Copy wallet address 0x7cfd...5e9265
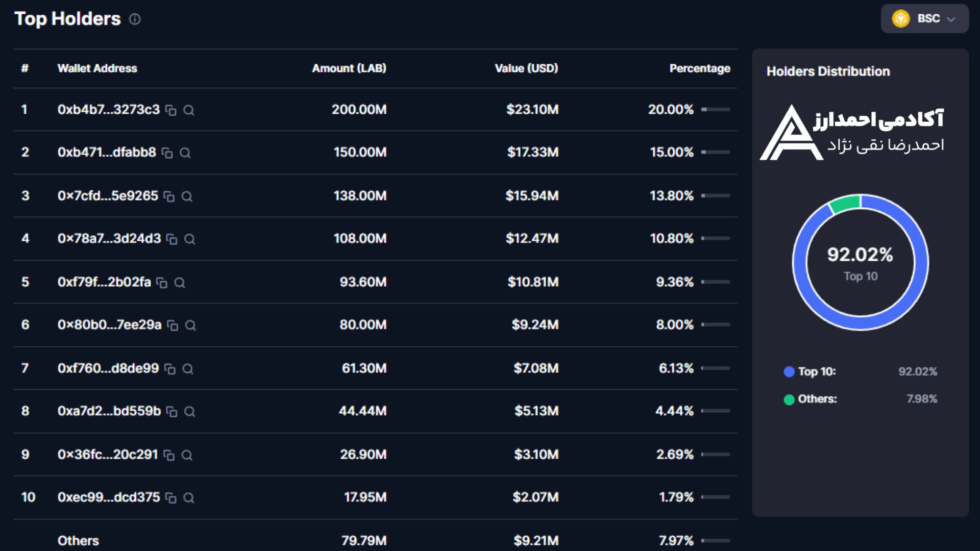This screenshot has height=551, width=980. [x=169, y=196]
